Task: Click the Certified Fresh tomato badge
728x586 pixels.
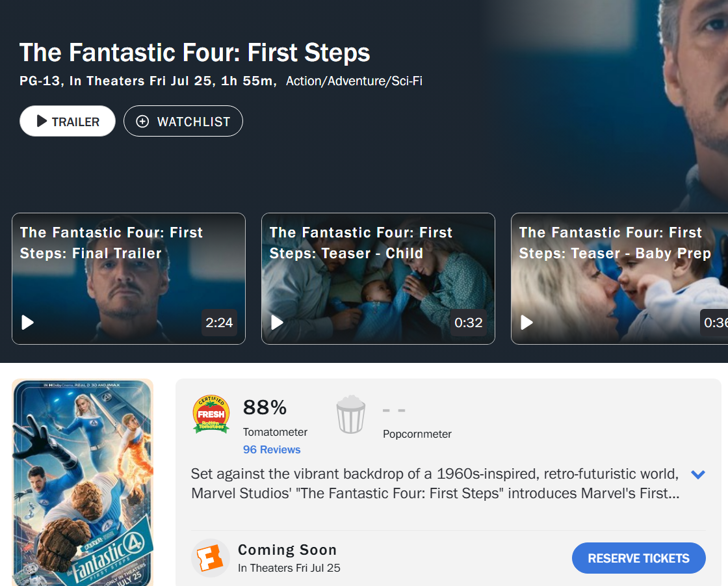Action: click(211, 414)
